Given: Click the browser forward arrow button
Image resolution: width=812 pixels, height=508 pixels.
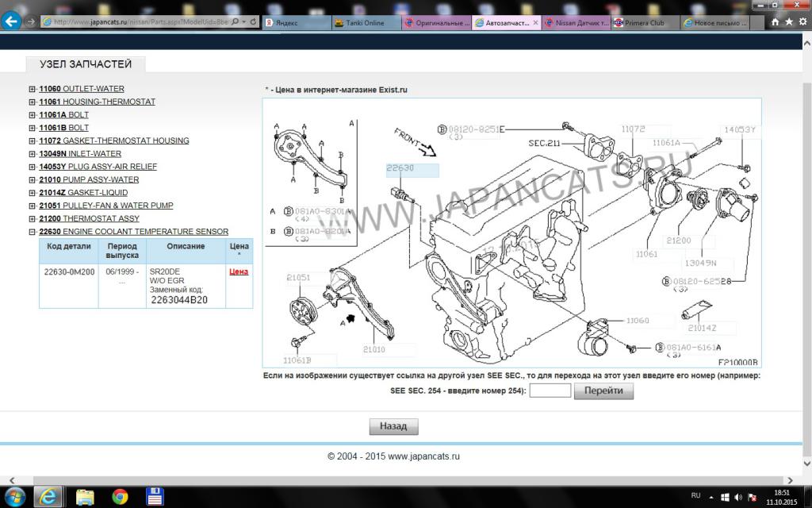Looking at the screenshot, I should click(31, 21).
